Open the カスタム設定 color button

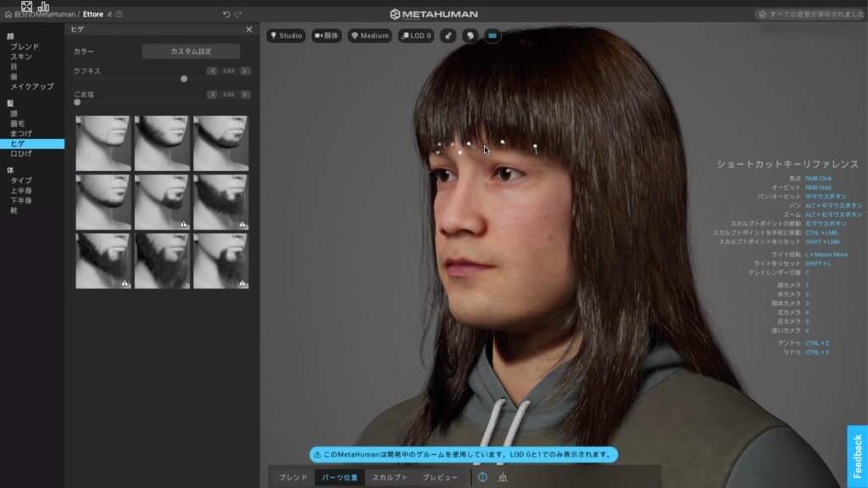191,52
